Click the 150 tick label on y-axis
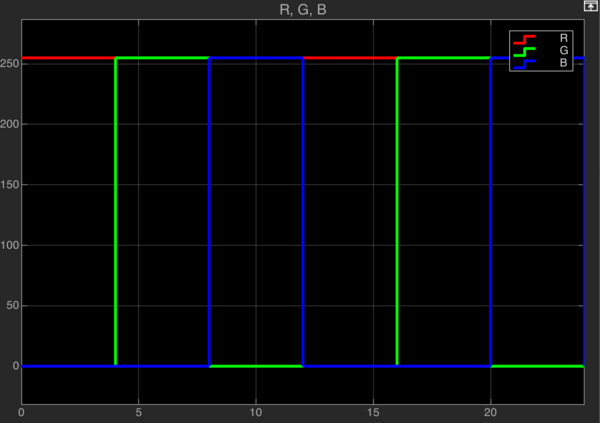This screenshot has height=423, width=600. 10,185
